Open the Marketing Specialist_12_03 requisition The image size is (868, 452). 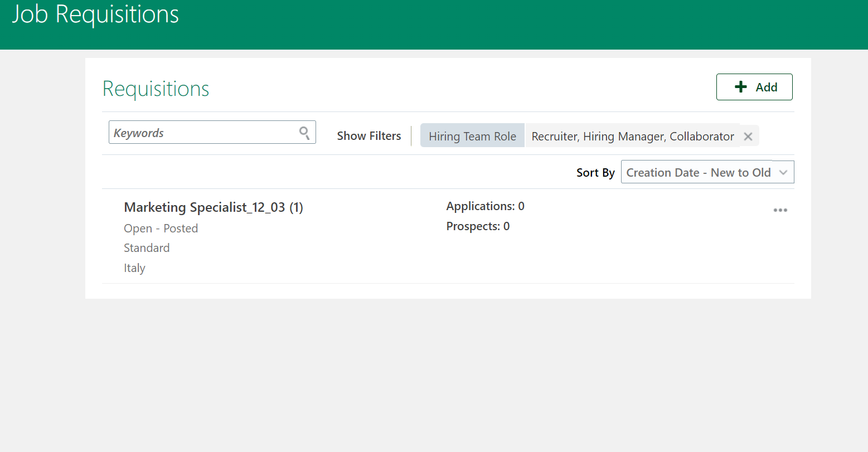tap(214, 207)
